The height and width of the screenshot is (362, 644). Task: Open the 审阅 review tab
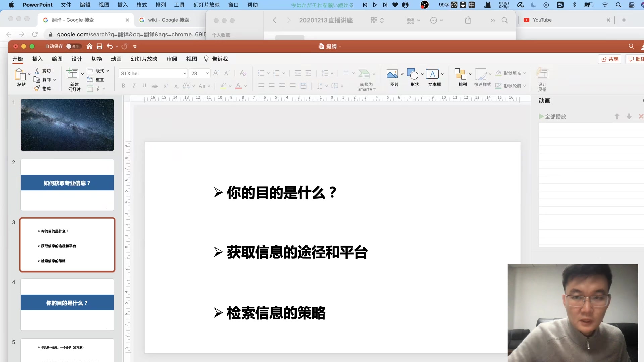point(172,59)
